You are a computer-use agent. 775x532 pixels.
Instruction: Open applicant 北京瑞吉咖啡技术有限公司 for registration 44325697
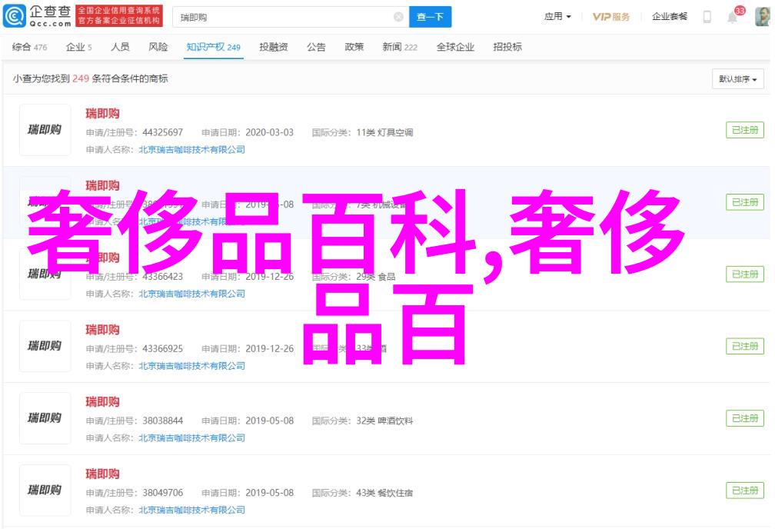[191, 150]
